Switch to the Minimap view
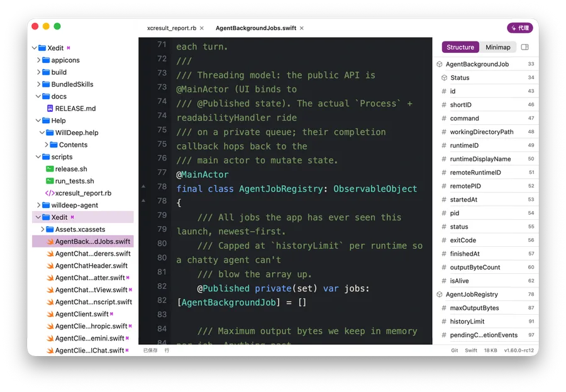 click(x=498, y=47)
